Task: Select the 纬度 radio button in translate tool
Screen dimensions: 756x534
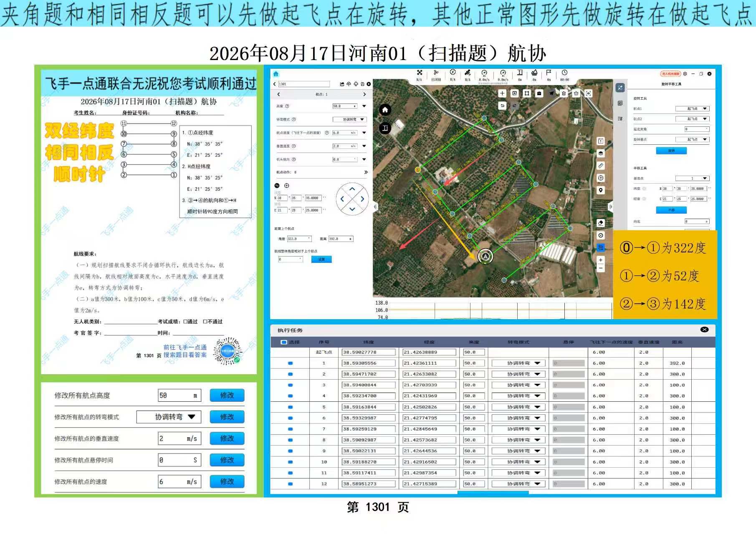Action: point(644,189)
